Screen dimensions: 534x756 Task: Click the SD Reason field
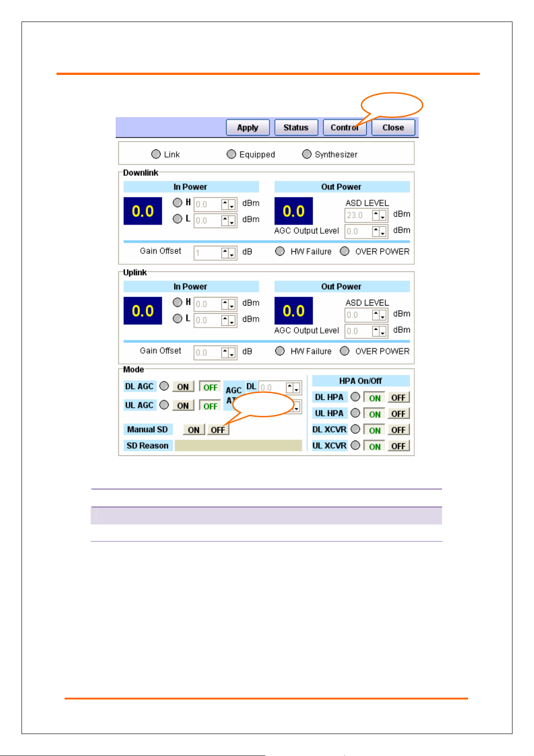tap(238, 446)
